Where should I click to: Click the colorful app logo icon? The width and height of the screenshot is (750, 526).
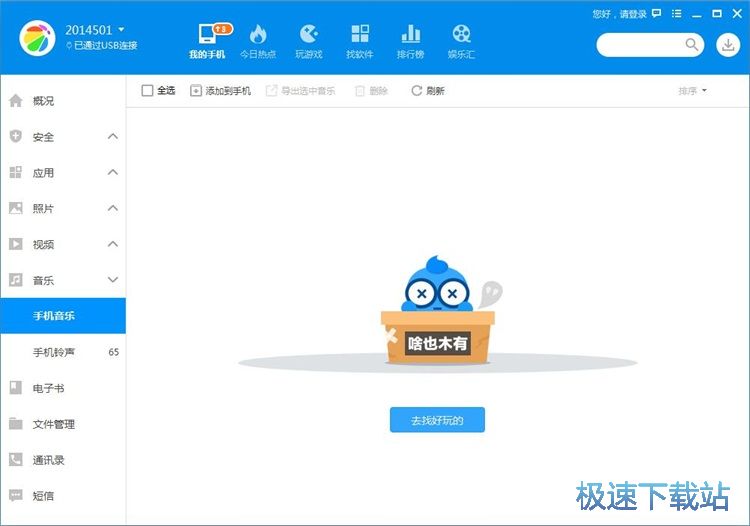pos(37,38)
